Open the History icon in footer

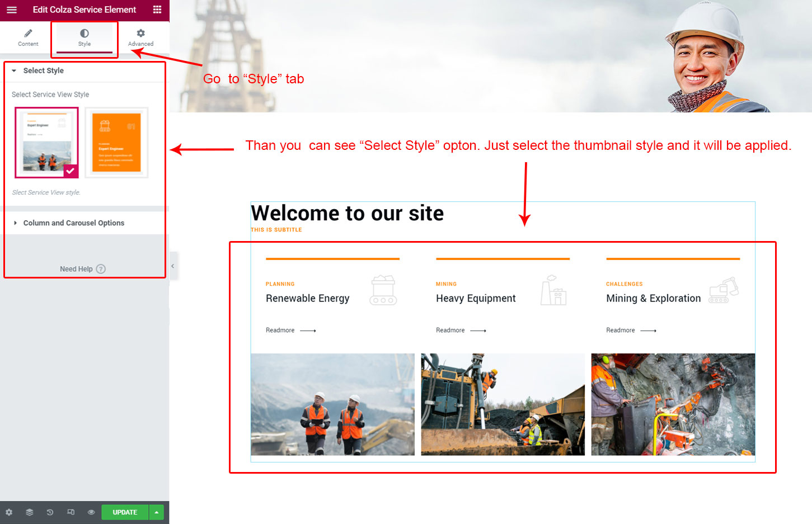(x=50, y=512)
